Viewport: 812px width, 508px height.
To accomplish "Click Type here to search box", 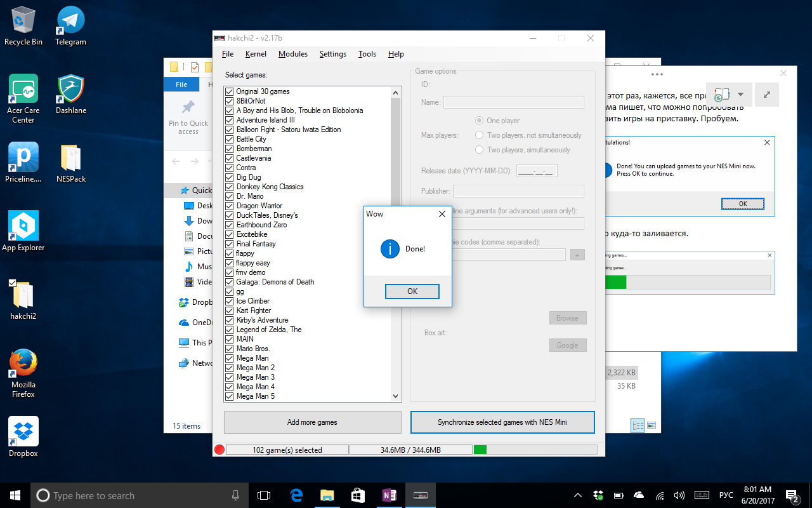I will point(140,495).
